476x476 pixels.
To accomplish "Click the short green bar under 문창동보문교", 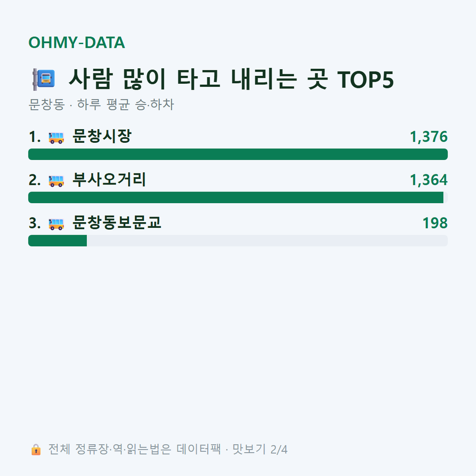I will 58,241.
